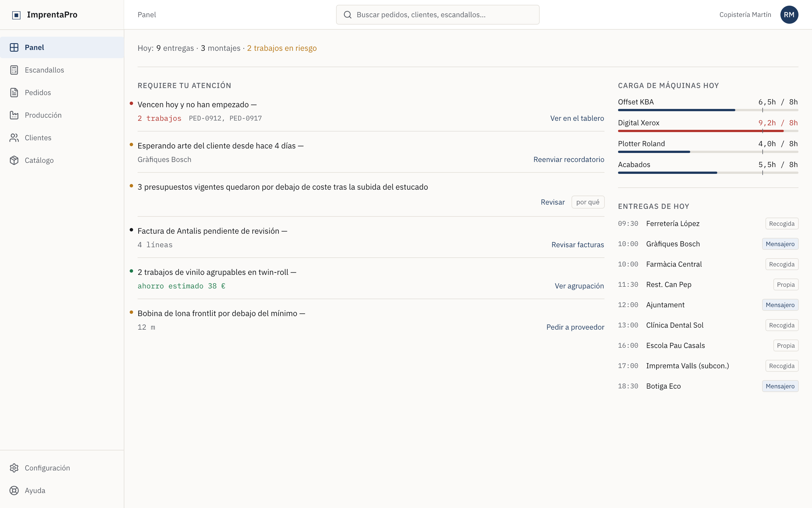
Task: Focus the Buscar pedidos search field
Action: click(x=438, y=15)
